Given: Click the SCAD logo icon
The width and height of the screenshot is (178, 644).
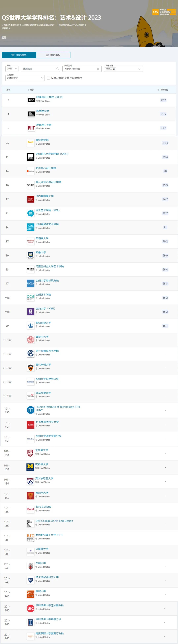Looking at the screenshot, I should click(x=31, y=185).
